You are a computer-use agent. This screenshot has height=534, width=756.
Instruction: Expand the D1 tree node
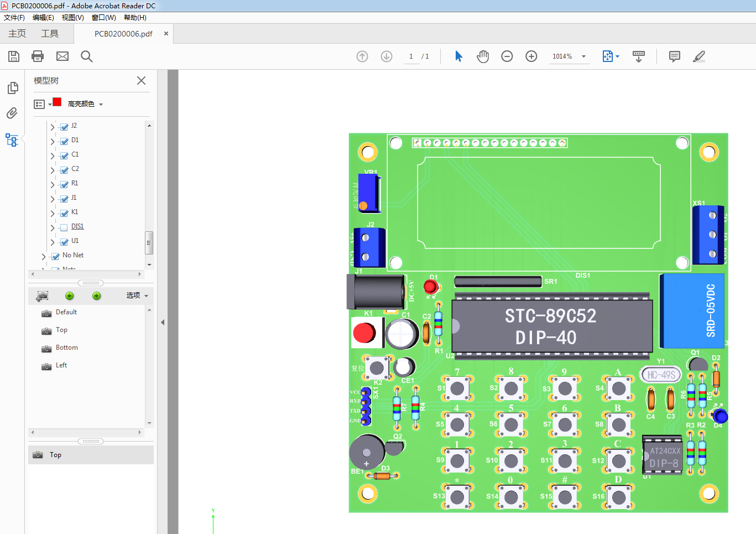click(53, 142)
